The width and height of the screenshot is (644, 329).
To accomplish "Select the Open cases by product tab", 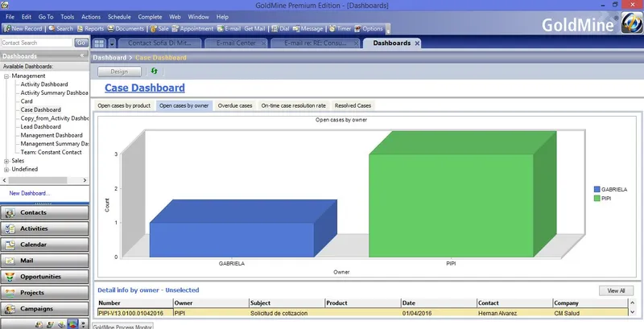I will (x=124, y=105).
